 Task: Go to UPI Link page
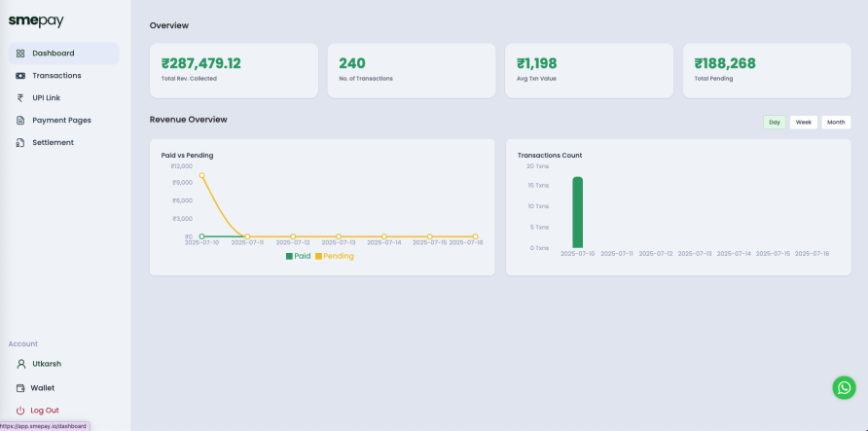63,98
